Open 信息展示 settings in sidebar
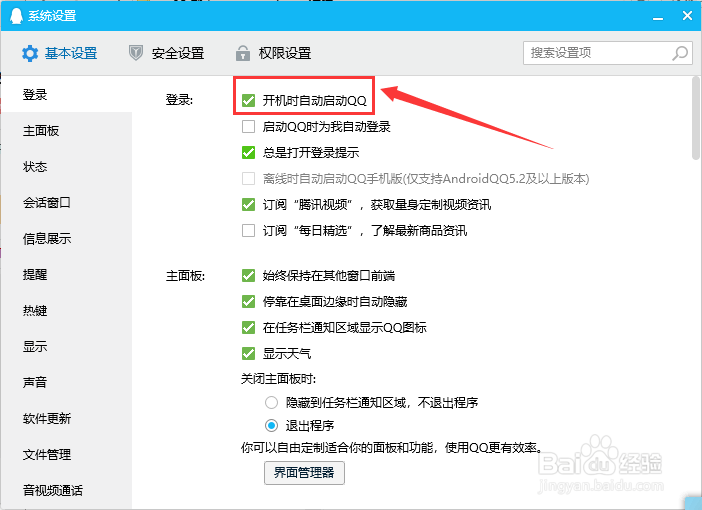This screenshot has width=702, height=510. click(x=47, y=239)
